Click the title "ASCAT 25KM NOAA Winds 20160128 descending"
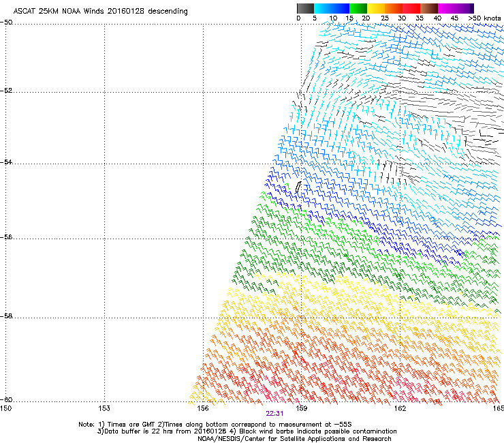 click(x=100, y=11)
